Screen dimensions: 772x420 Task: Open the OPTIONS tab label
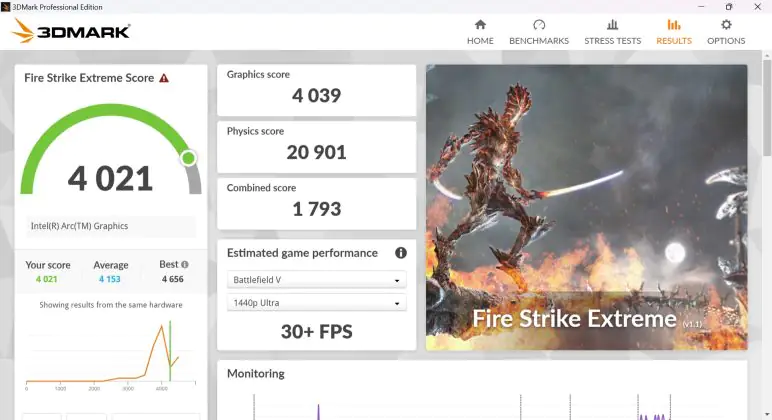726,41
